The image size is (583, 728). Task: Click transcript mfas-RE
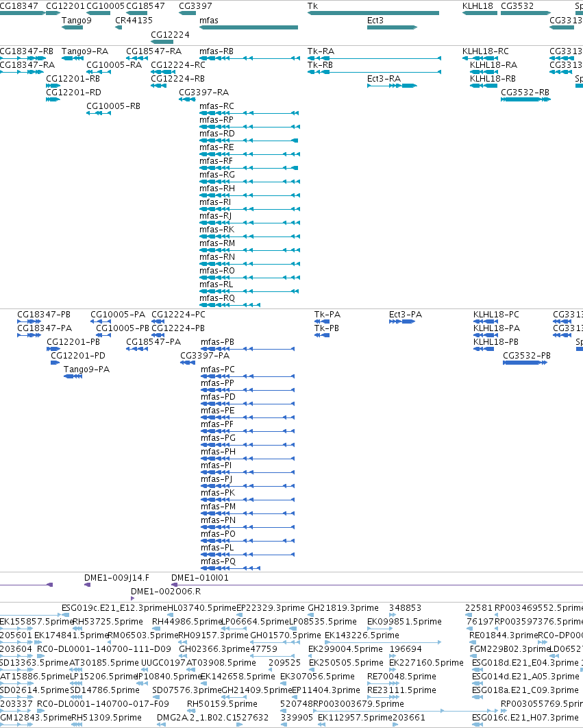[x=216, y=147]
